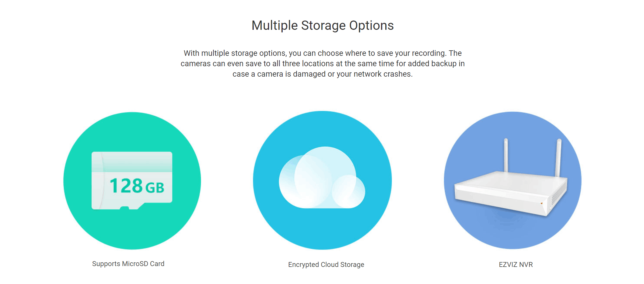
Task: Click the storage options description paragraph
Action: point(322,64)
